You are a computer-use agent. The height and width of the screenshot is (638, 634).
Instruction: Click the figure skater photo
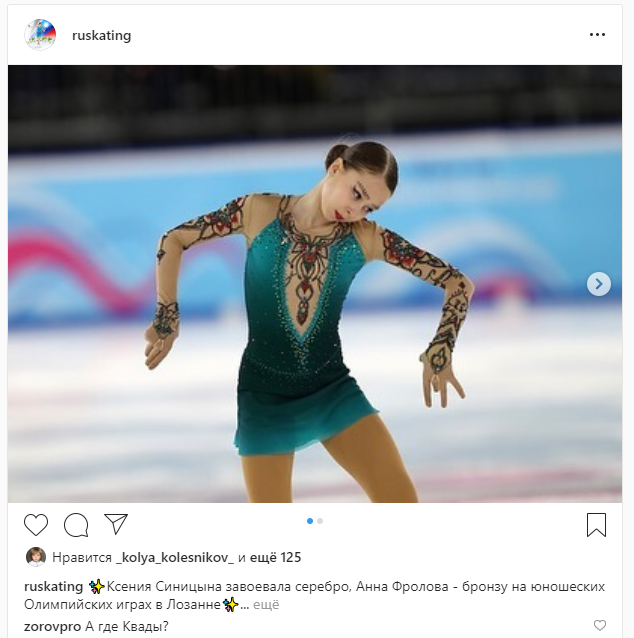315,284
